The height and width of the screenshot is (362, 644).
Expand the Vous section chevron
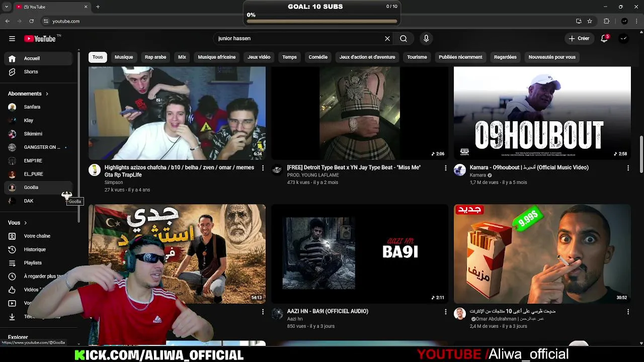coord(25,223)
